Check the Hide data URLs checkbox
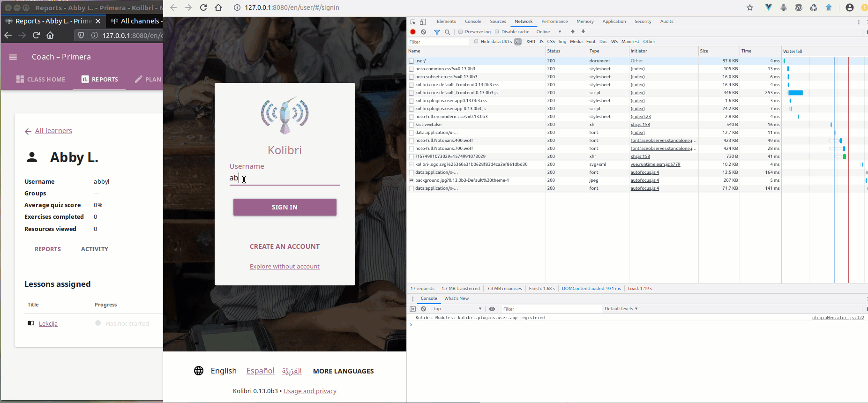Image resolution: width=868 pixels, height=403 pixels. (476, 42)
